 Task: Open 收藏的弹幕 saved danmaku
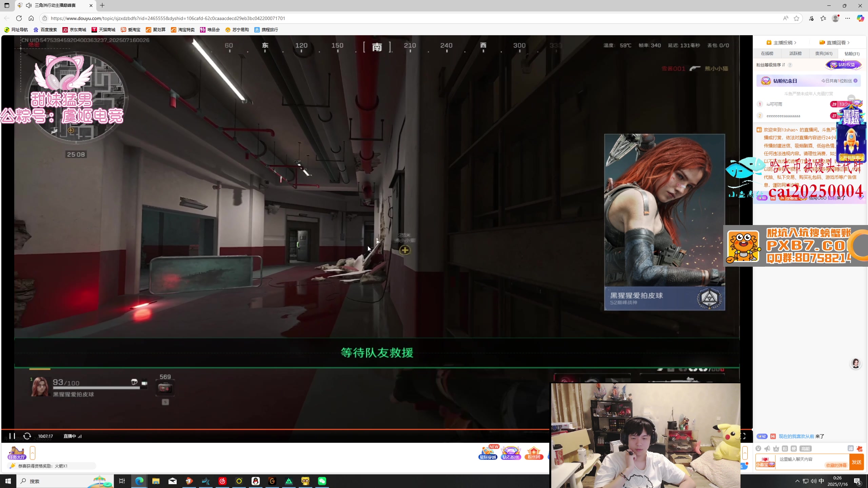point(836,465)
